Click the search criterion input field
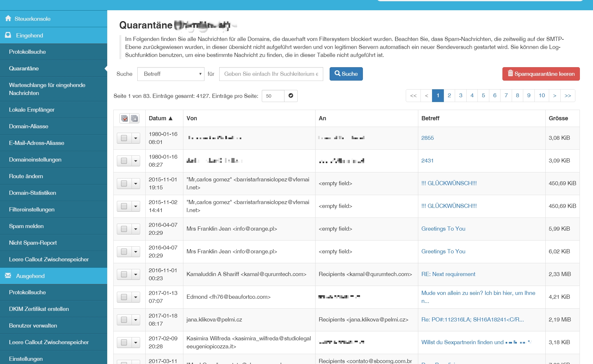 (x=271, y=74)
